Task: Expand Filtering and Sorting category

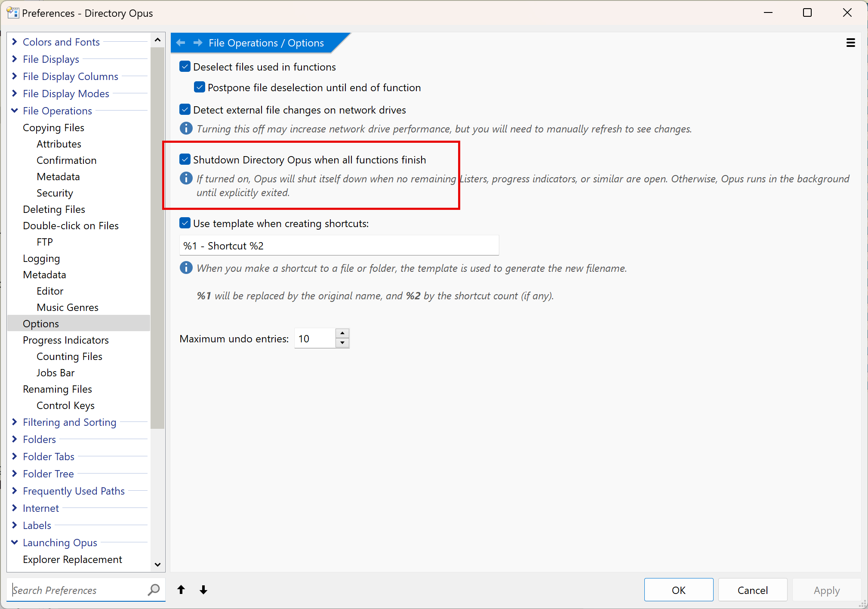Action: [15, 422]
